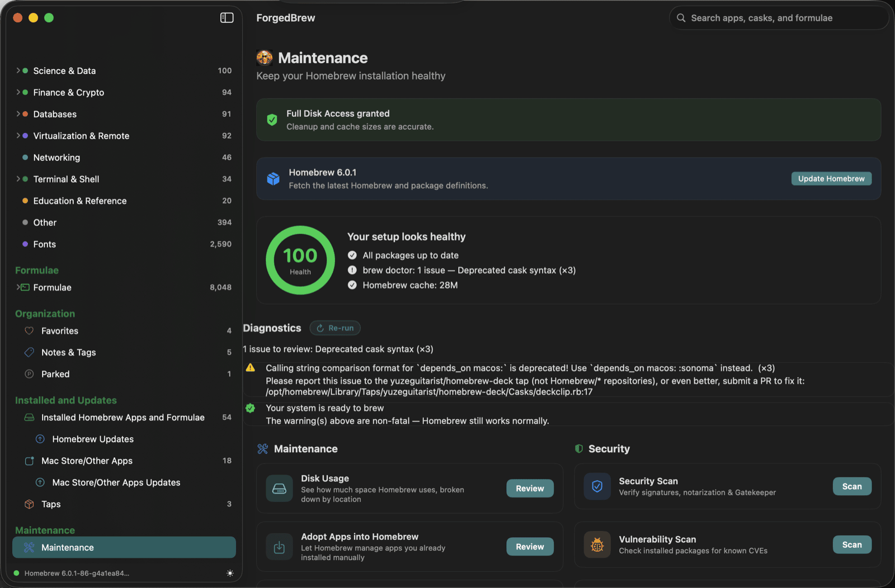Image resolution: width=895 pixels, height=588 pixels.
Task: Start the Security Scan
Action: [852, 486]
